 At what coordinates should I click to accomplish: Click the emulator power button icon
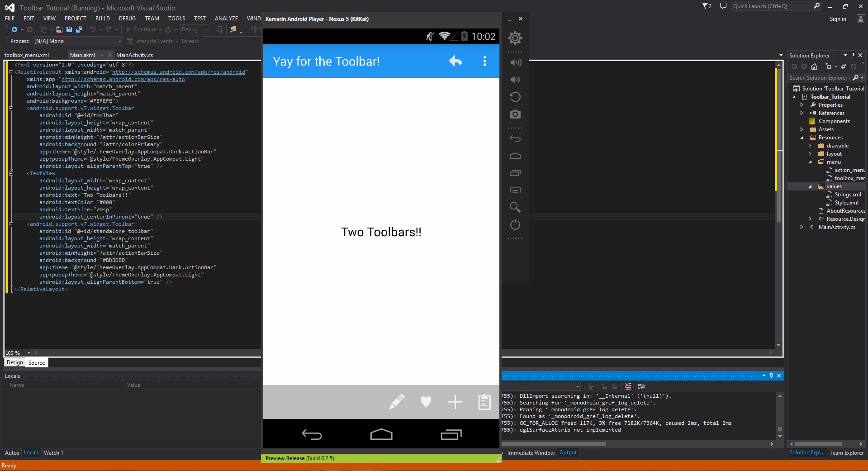[x=515, y=224]
